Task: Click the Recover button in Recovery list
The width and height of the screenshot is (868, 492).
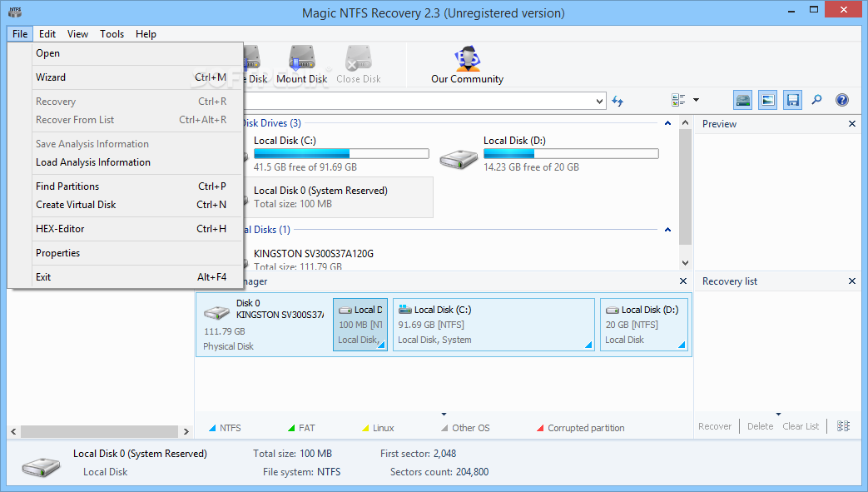Action: [715, 426]
